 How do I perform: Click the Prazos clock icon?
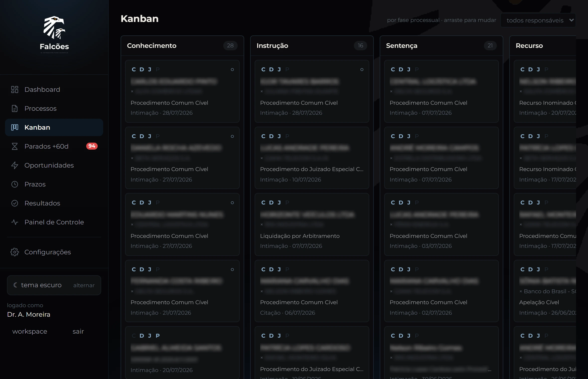(x=15, y=184)
